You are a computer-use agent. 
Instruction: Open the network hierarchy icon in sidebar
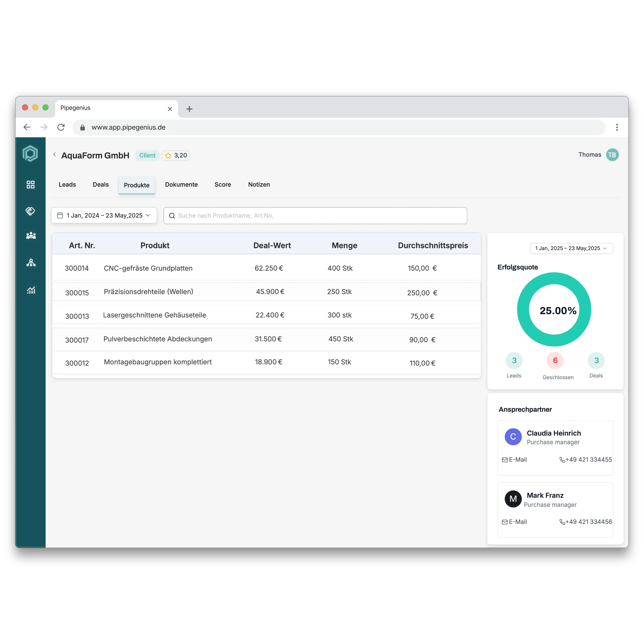31,263
